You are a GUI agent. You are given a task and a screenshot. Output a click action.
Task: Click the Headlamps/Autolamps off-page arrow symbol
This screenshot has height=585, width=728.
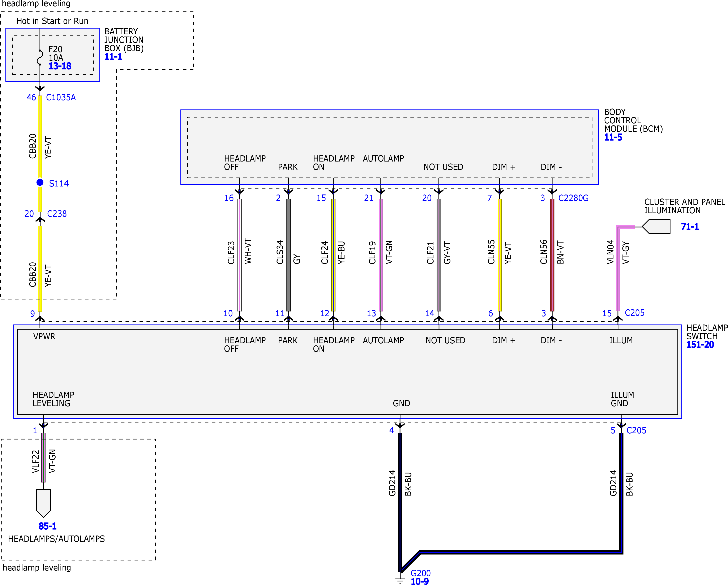tap(44, 503)
